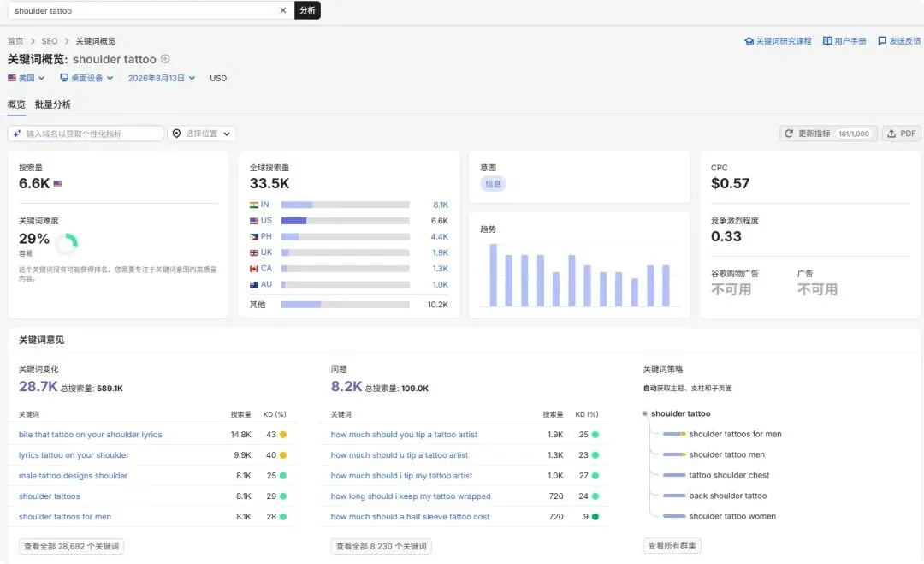Image resolution: width=924 pixels, height=564 pixels.
Task: Click the 更新指标 refresh button
Action: [x=828, y=134]
